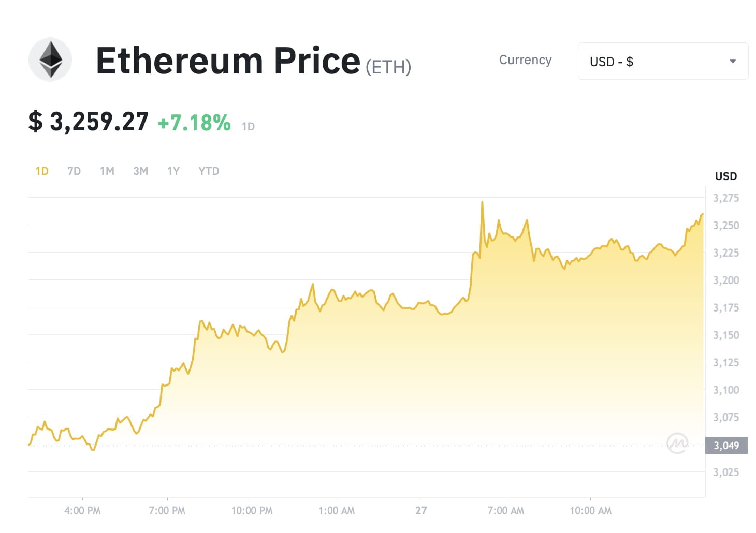This screenshot has height=533, width=756.
Task: Open the 3M price history view
Action: 140,171
